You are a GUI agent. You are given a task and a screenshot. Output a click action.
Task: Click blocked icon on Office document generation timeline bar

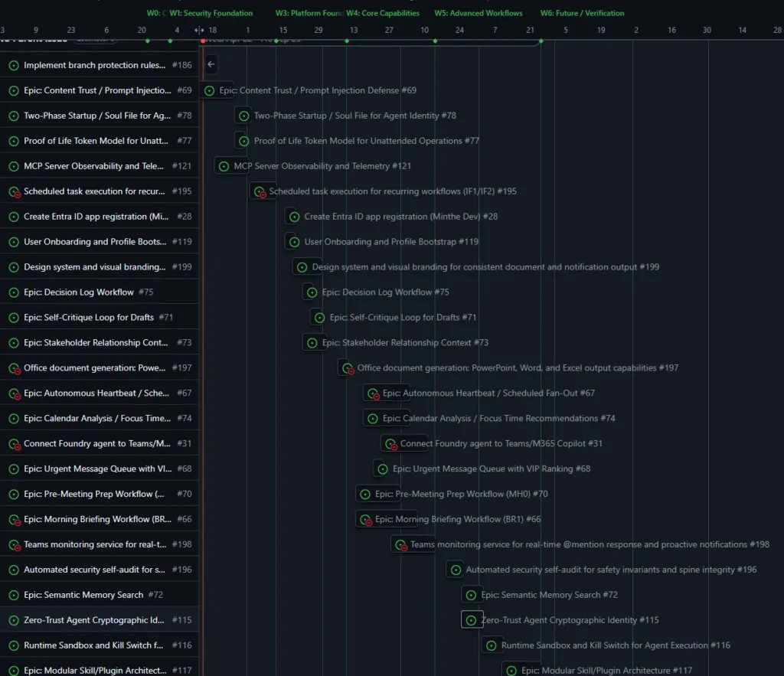tap(348, 368)
